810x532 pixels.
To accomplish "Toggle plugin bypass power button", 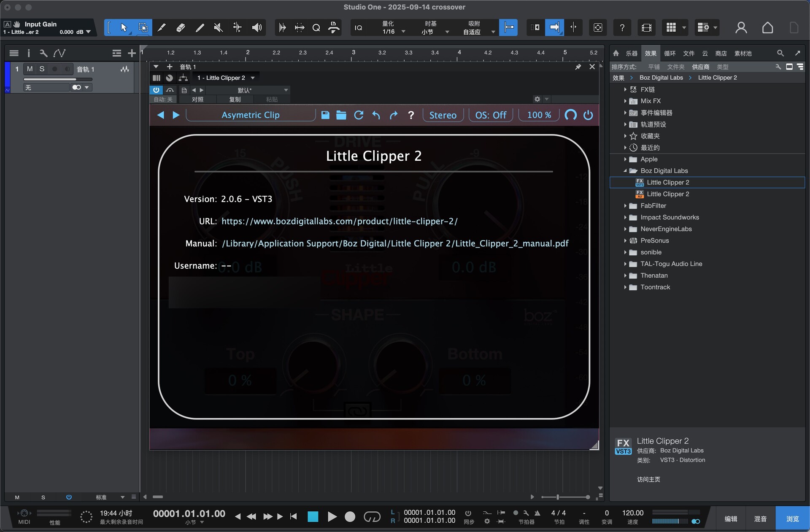I will (x=156, y=90).
